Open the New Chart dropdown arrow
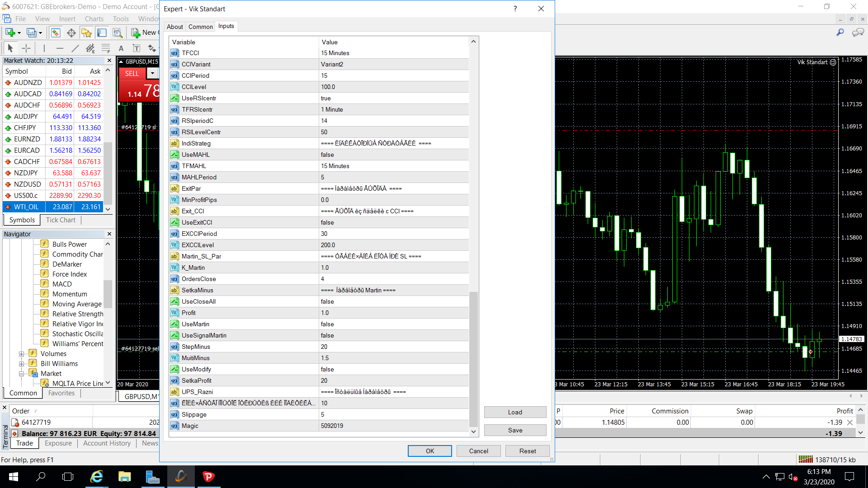Screen dimensions: 868x488 pos(19,33)
